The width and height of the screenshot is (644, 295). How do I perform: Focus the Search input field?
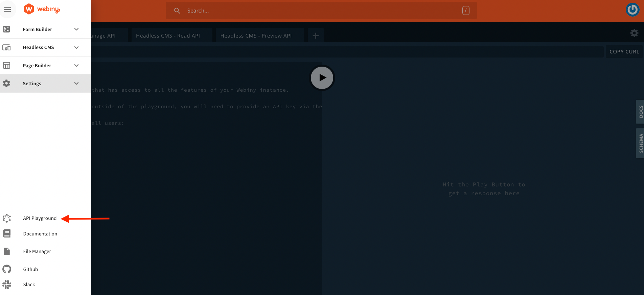[x=321, y=11]
